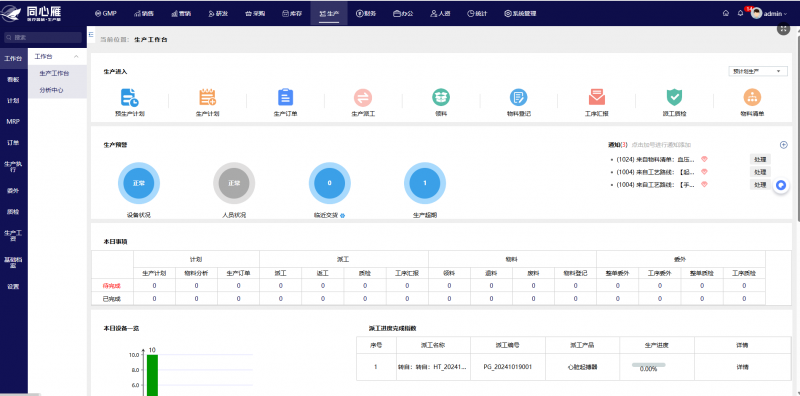This screenshot has width=800, height=396.
Task: Click the 生产超期 count circle
Action: (x=425, y=183)
